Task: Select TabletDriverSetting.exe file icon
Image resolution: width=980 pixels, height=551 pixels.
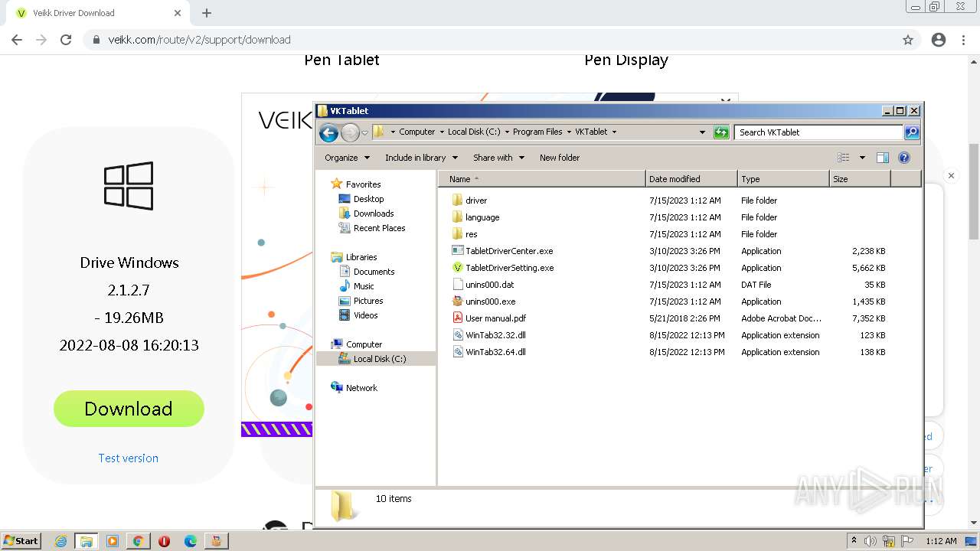Action: (458, 268)
